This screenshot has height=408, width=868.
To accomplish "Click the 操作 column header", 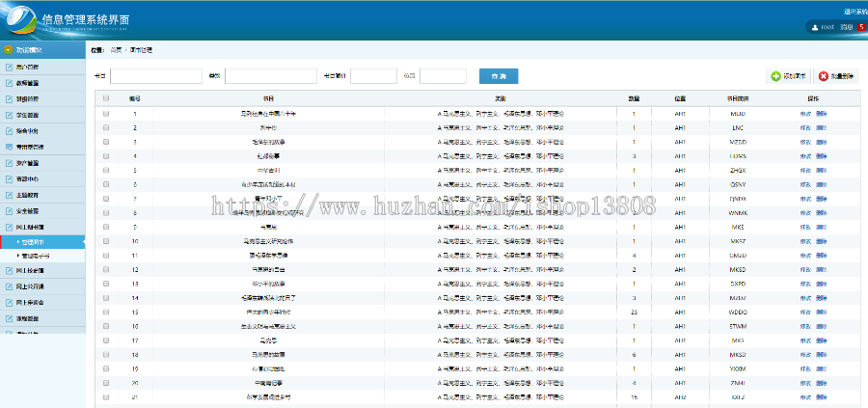I will (x=813, y=98).
